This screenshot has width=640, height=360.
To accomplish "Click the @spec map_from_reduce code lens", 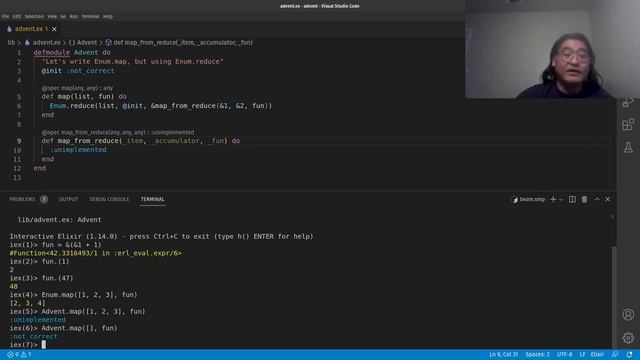I will (x=118, y=132).
